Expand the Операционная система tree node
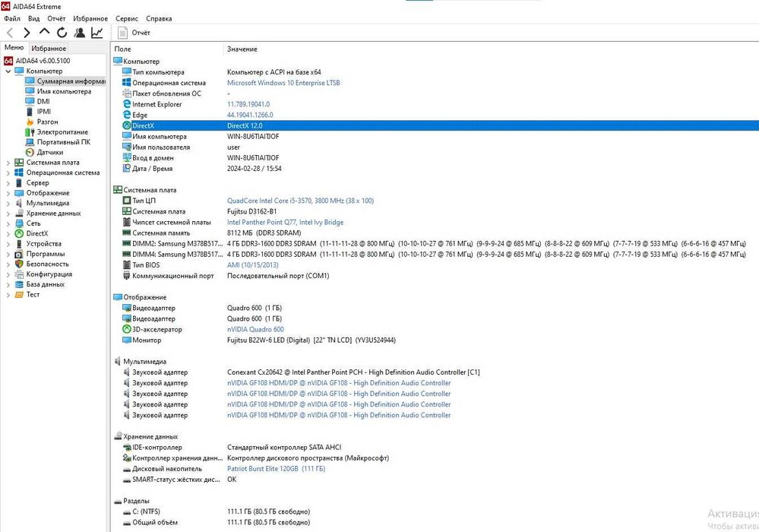This screenshot has width=759, height=532. click(x=8, y=173)
